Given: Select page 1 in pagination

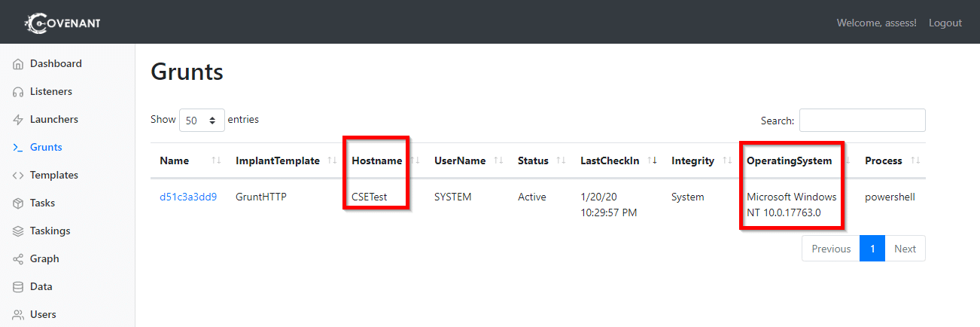Looking at the screenshot, I should tap(872, 249).
